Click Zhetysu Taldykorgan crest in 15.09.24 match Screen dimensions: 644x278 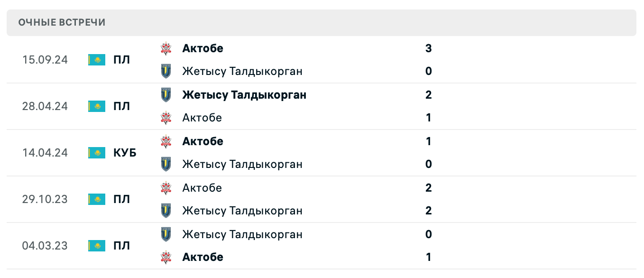click(166, 71)
